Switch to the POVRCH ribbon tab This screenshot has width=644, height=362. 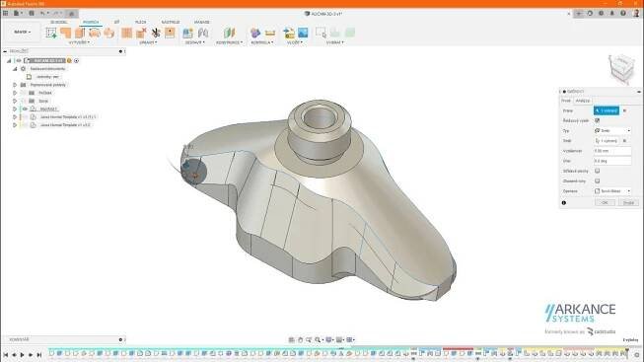tap(91, 22)
